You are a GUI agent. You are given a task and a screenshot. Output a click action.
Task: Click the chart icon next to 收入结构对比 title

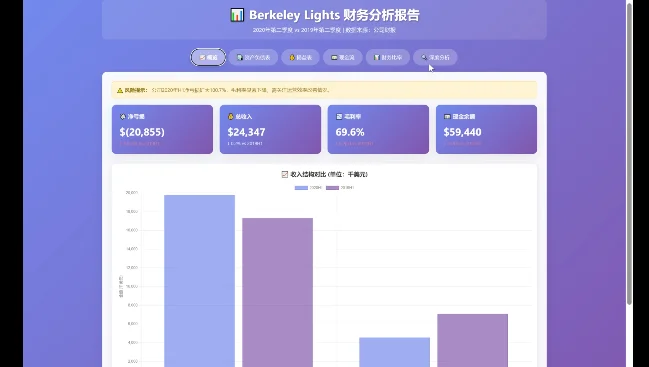[285, 175]
